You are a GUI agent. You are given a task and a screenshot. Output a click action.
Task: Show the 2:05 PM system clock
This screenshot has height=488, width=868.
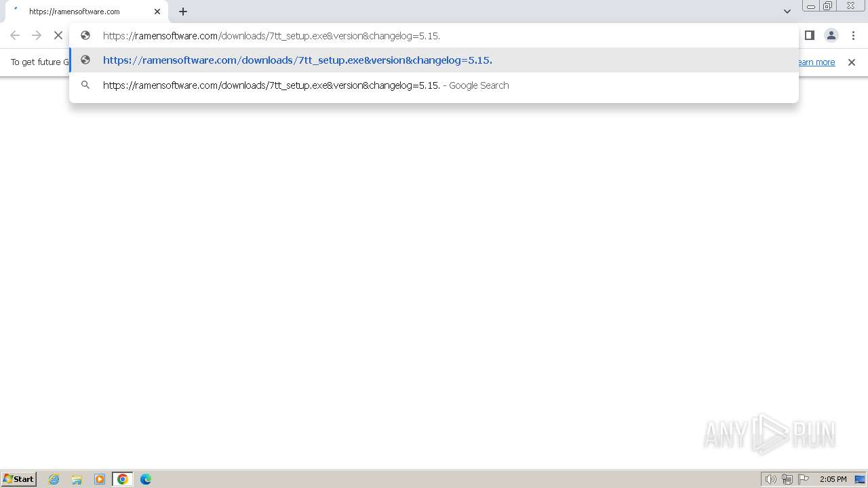(833, 479)
